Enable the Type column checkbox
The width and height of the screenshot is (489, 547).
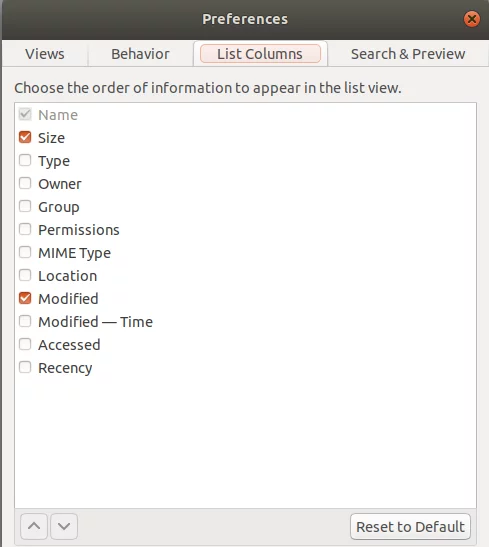coord(25,160)
